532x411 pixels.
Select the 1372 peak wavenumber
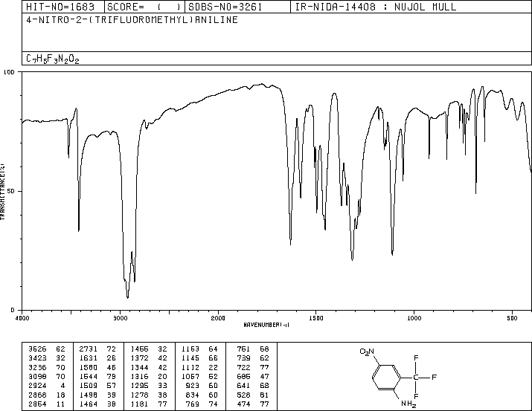139,357
